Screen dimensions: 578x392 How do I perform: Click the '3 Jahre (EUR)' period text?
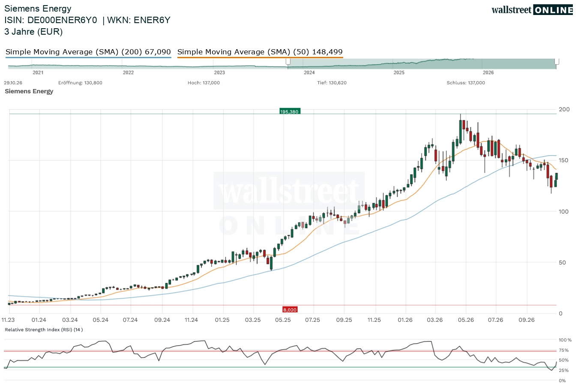(x=33, y=32)
